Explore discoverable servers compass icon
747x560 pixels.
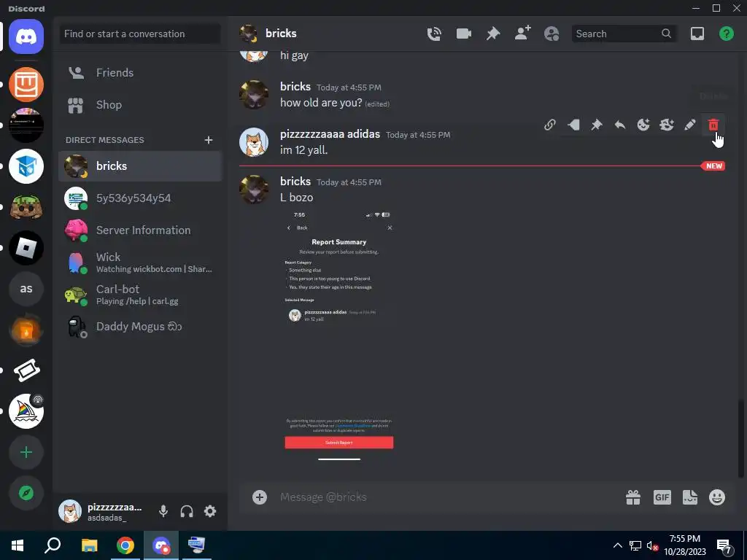coord(26,493)
